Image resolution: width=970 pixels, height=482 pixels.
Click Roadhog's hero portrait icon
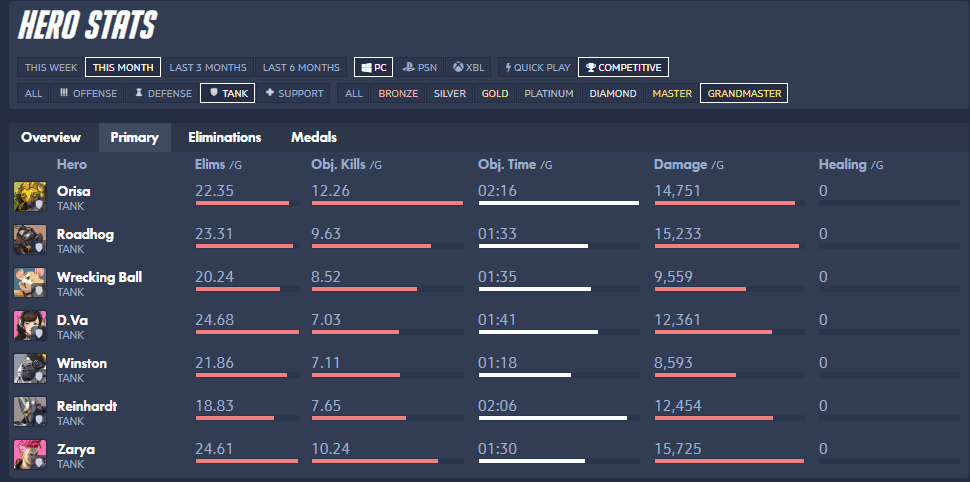[30, 239]
